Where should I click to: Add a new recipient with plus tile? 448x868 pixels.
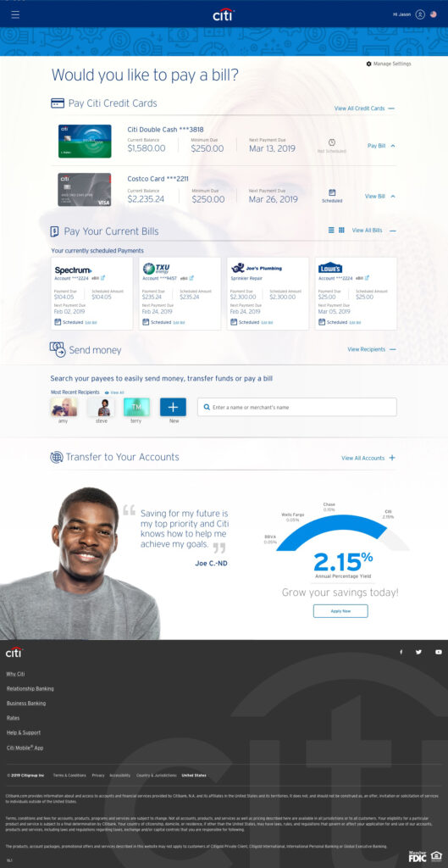(173, 407)
